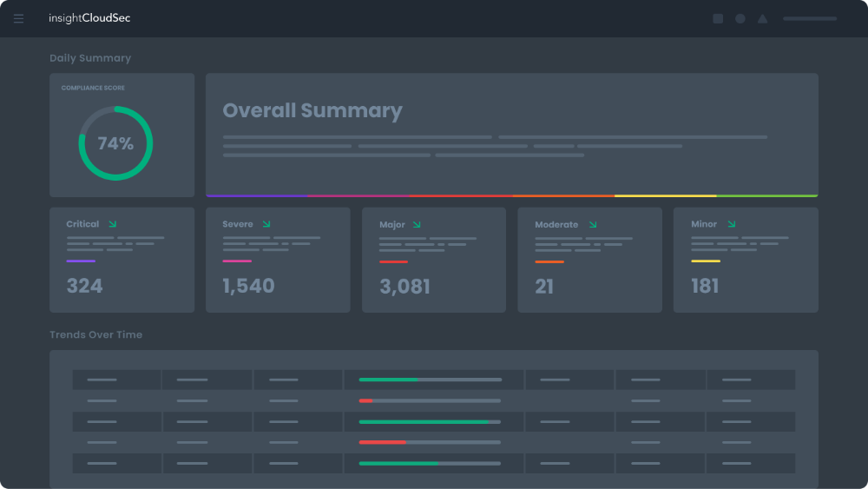Select the Minor card title
This screenshot has height=489, width=868.
coord(704,224)
